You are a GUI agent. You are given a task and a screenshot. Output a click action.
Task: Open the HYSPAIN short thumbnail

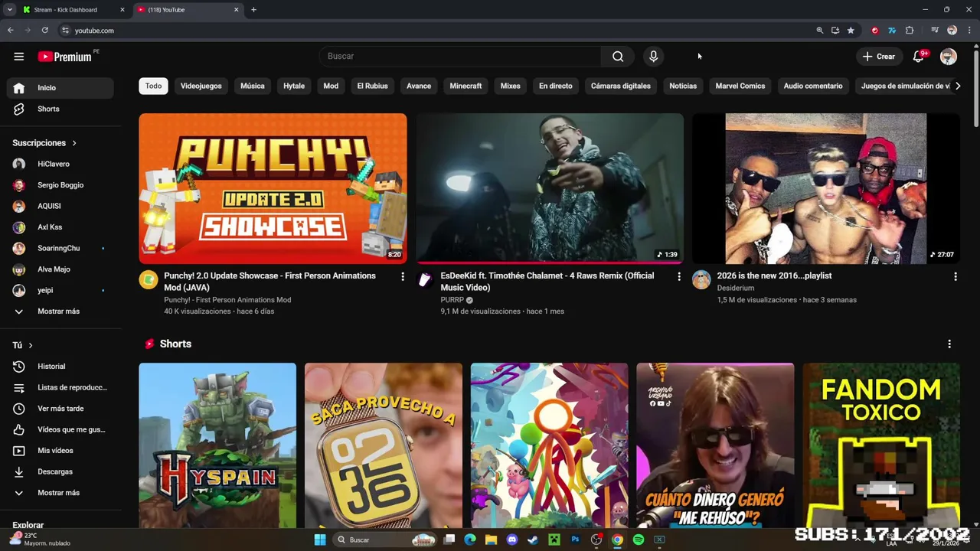(217, 445)
